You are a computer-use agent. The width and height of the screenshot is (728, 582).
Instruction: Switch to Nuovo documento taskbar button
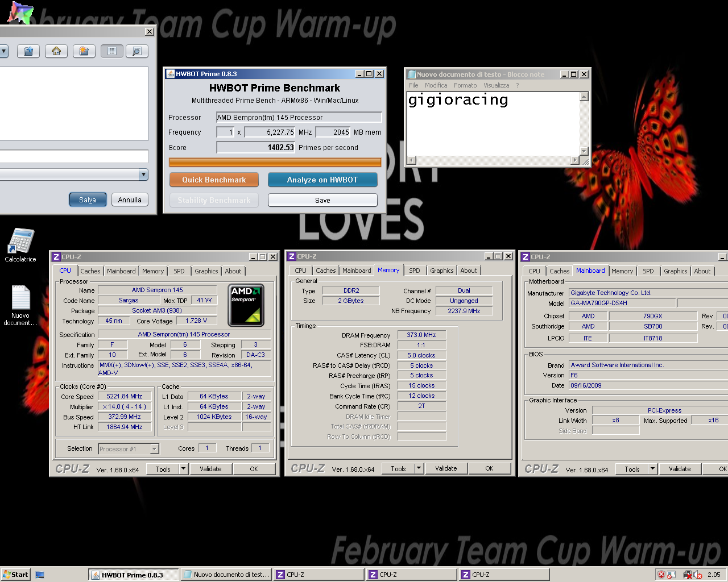click(226, 575)
